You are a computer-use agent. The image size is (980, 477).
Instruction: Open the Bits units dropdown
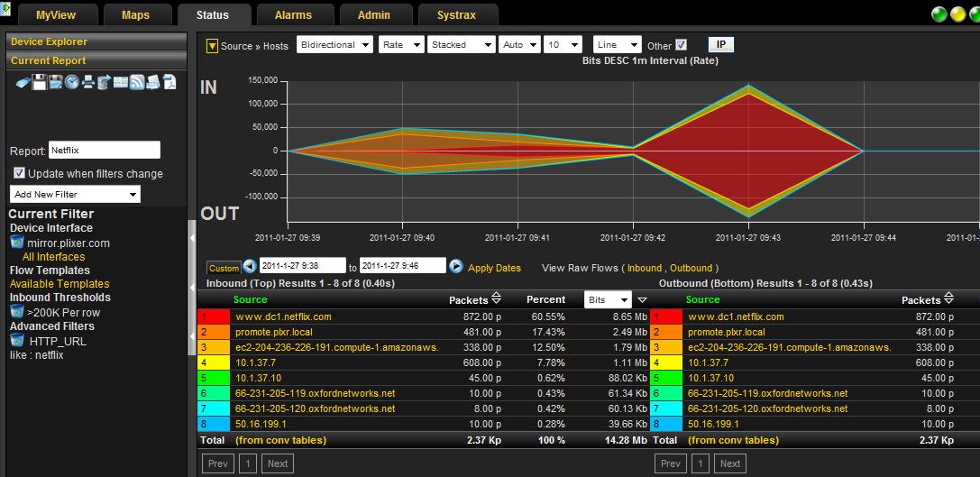608,300
